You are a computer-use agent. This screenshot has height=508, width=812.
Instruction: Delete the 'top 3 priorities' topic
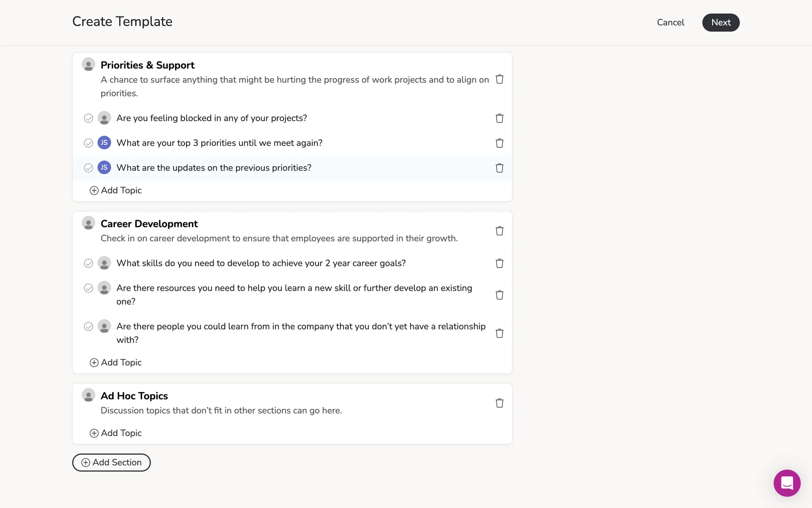click(499, 143)
